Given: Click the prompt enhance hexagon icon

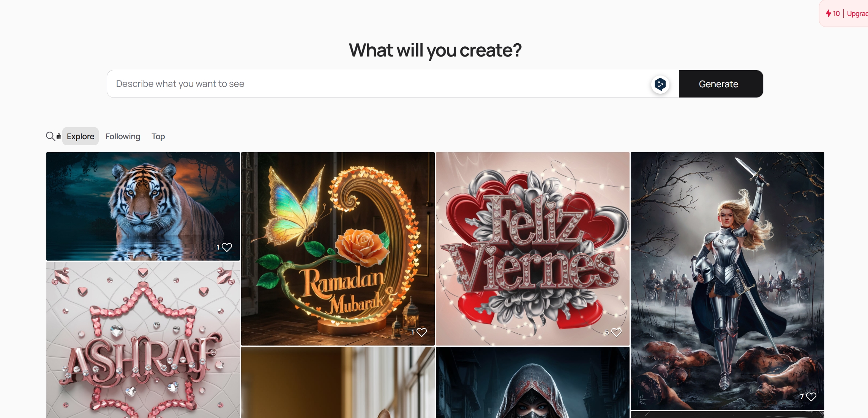Looking at the screenshot, I should point(660,84).
